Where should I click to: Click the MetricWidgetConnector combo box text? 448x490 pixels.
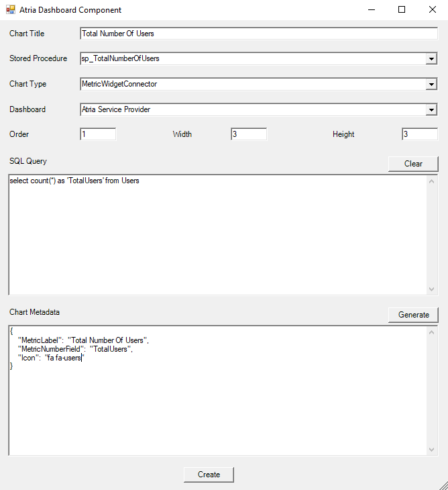point(119,84)
